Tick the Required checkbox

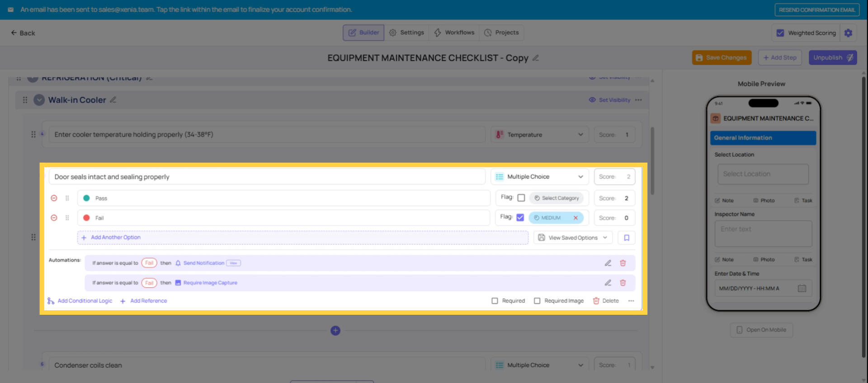[x=495, y=301]
